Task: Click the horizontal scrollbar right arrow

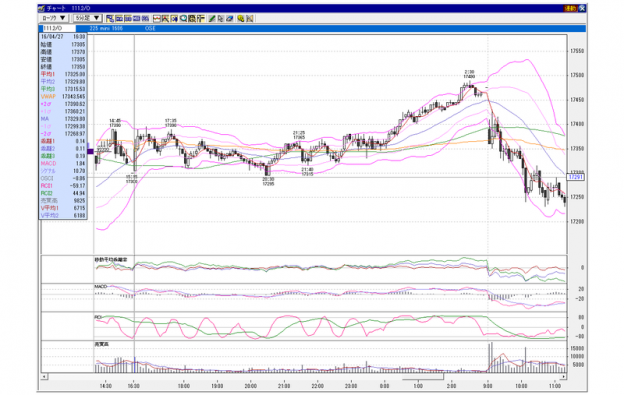Action: click(x=564, y=376)
